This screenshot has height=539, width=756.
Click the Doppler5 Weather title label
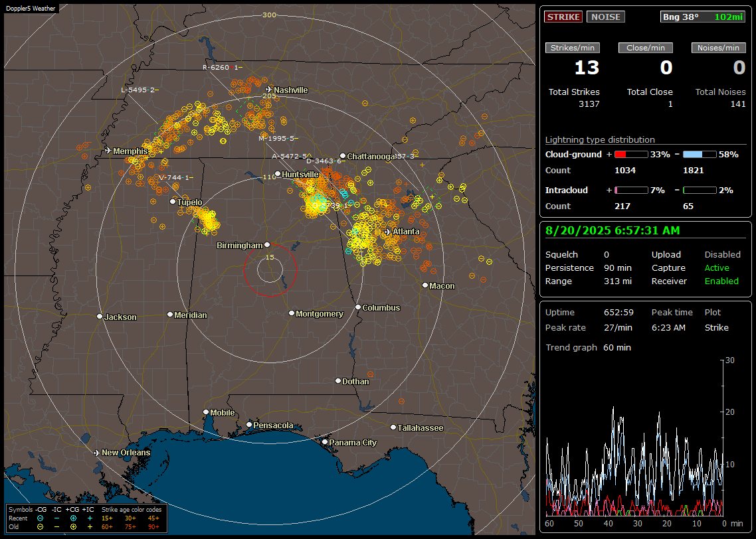click(x=31, y=8)
